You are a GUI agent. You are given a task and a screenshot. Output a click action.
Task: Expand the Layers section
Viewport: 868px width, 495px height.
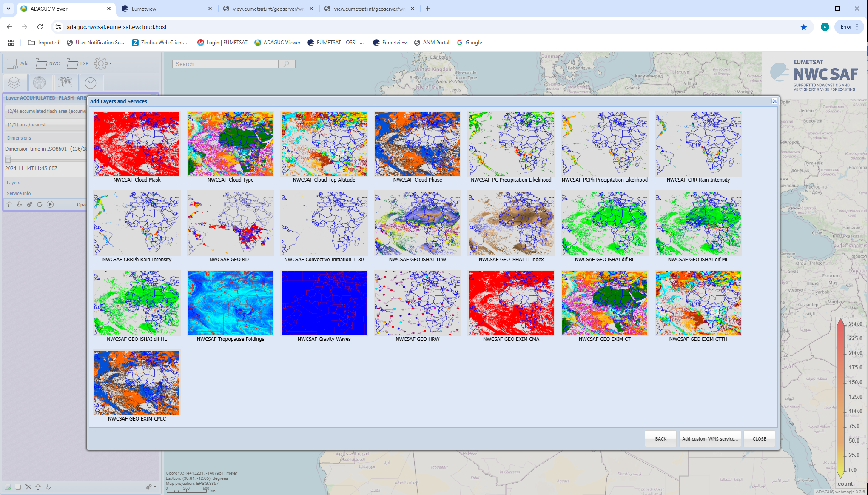coord(14,183)
